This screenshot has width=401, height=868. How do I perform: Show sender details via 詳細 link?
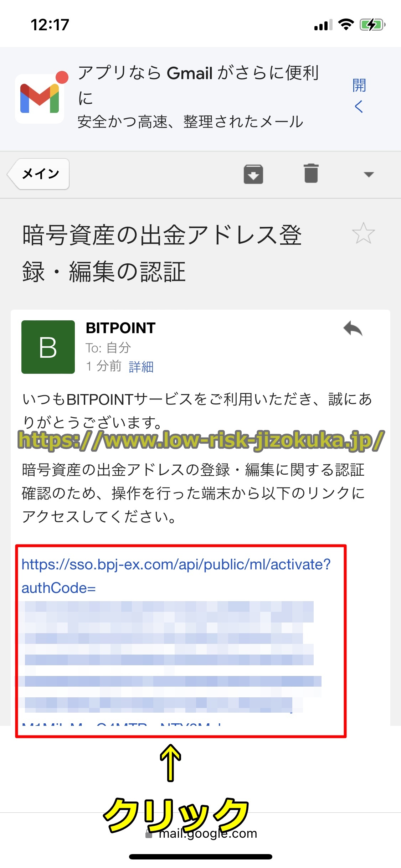coord(141,366)
